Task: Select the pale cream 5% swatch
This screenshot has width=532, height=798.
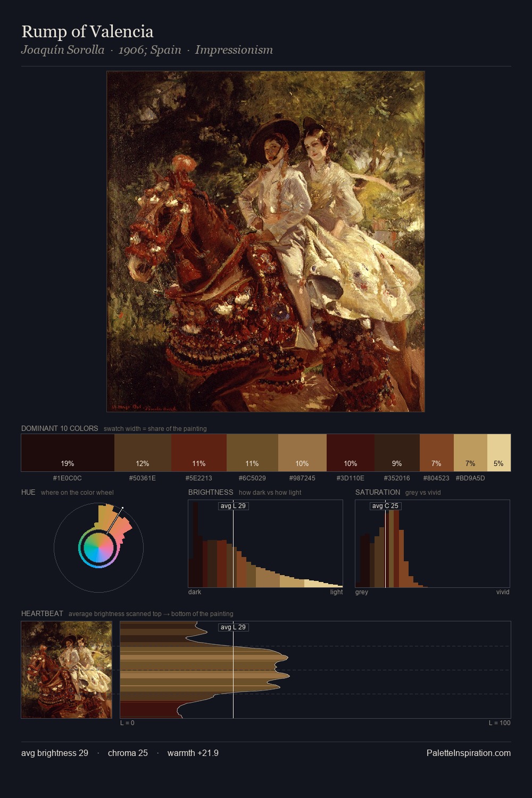Action: pos(499,453)
